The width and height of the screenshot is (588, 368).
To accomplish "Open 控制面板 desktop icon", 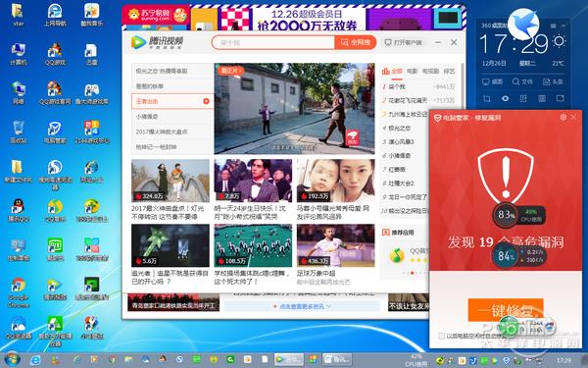I will coord(18,248).
